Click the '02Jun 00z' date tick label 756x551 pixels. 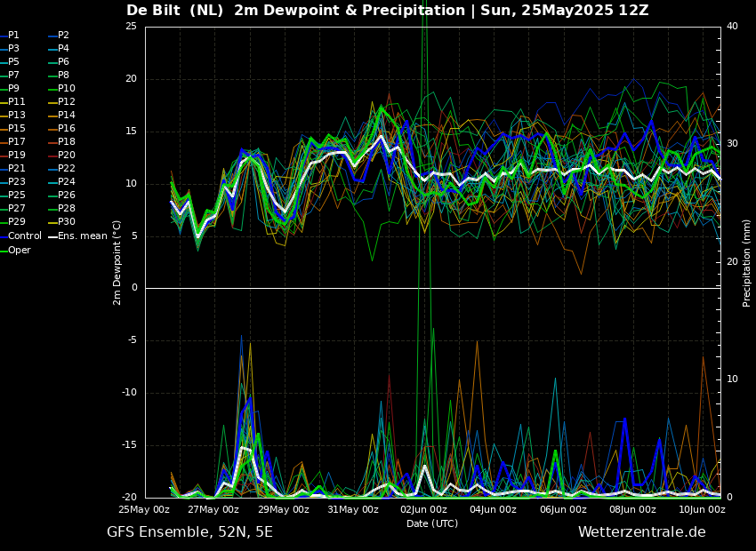423,510
